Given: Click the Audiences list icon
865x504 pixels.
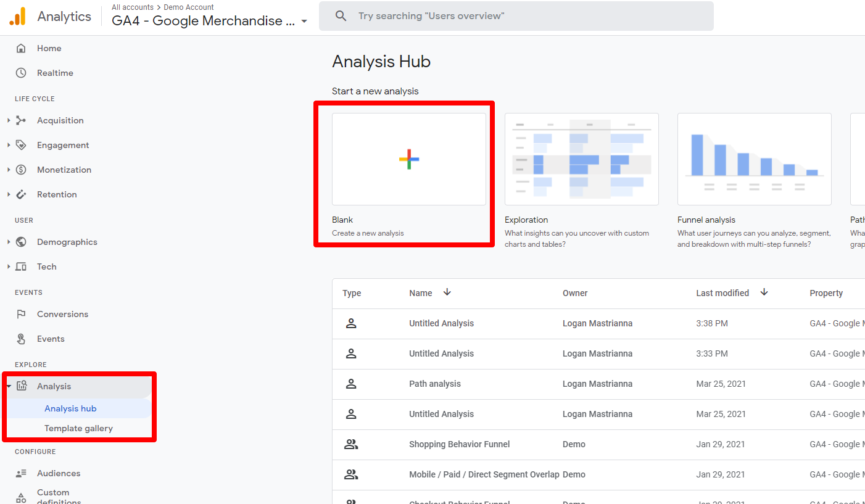Looking at the screenshot, I should [x=21, y=473].
